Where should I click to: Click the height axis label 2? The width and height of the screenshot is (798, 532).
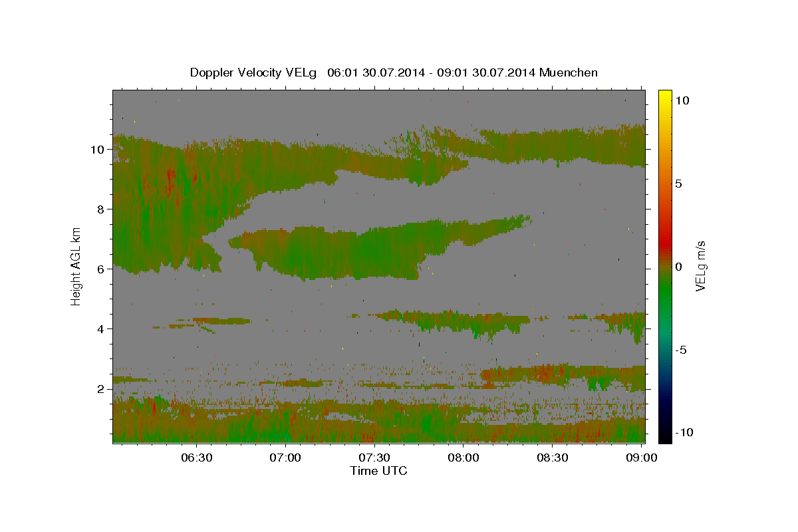100,389
